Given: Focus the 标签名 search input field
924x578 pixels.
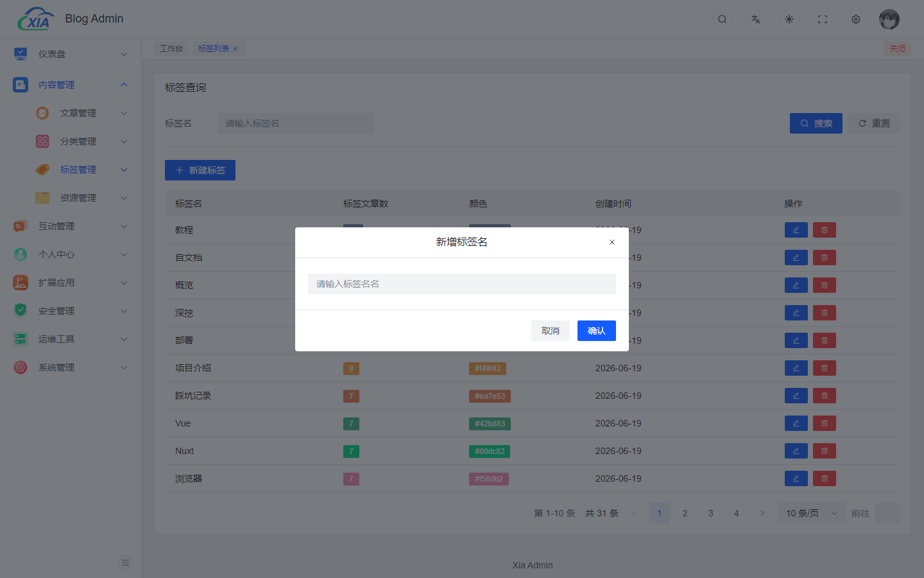Looking at the screenshot, I should point(296,123).
